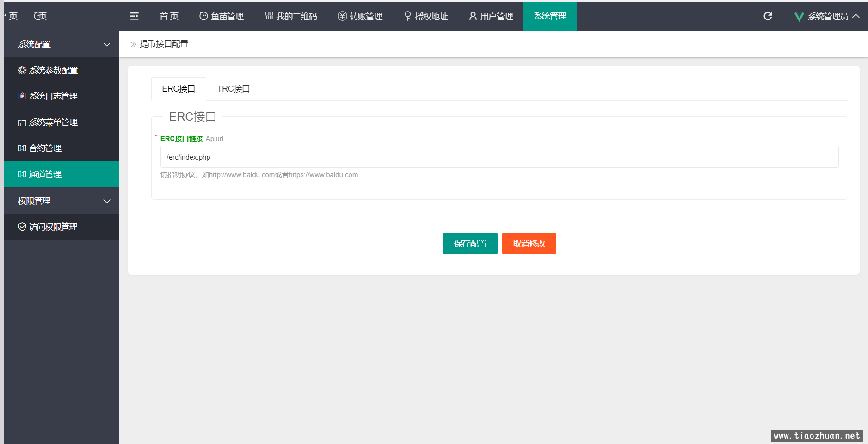Click the green V logo icon
The width and height of the screenshot is (868, 444).
coord(799,17)
